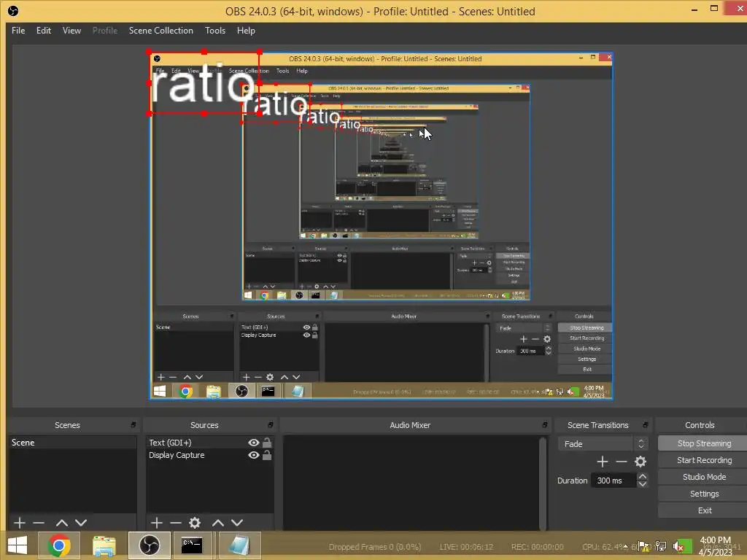
Task: Open the Help menu
Action: (x=246, y=31)
